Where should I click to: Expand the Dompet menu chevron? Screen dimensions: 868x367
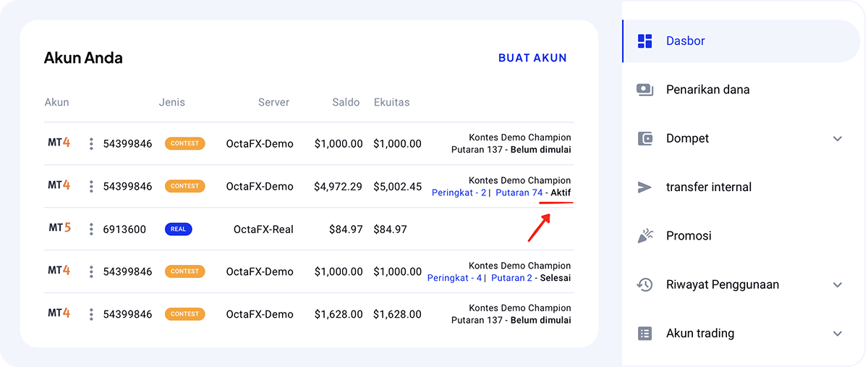coord(838,138)
